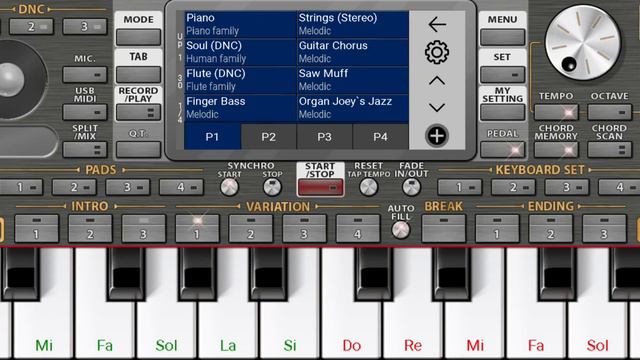Screen dimensions: 640x360
Task: Toggle the SPLIT/MIX button
Action: point(85,149)
